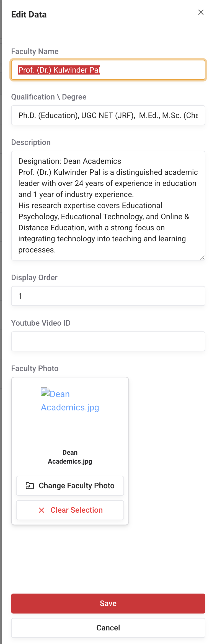Click the Dean Academics.jpg image link

(70, 400)
